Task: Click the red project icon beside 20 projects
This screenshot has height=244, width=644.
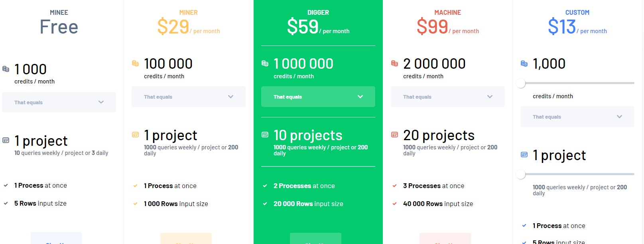Action: tap(395, 135)
